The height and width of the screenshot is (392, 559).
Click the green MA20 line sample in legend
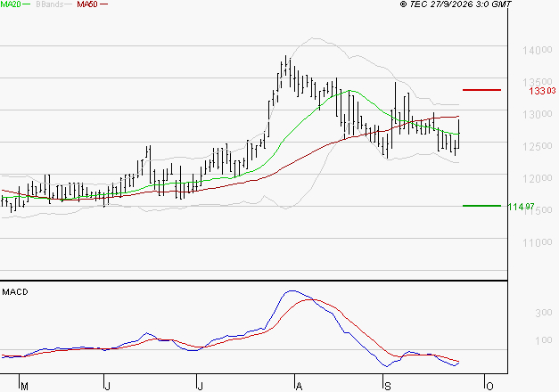tap(27, 4)
